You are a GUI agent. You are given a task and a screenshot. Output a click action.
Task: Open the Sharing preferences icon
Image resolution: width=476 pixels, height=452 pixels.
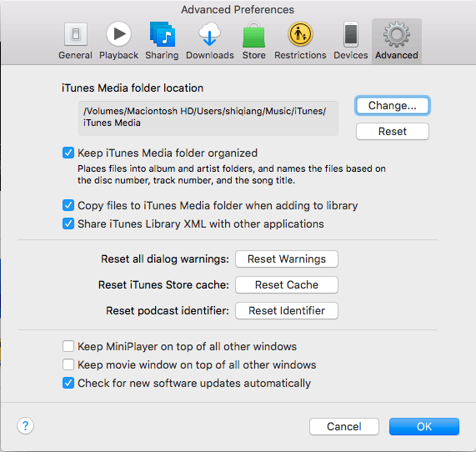[162, 34]
